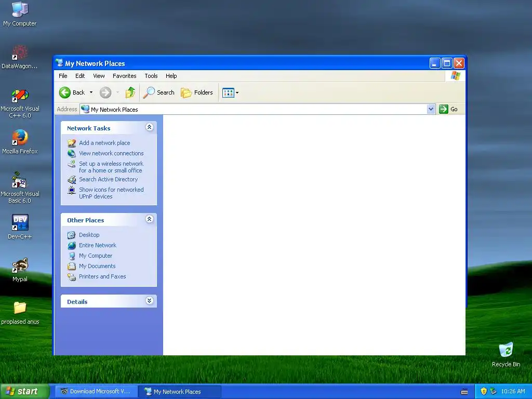Open Entire Network in Other Places
This screenshot has height=399, width=532.
pos(98,245)
